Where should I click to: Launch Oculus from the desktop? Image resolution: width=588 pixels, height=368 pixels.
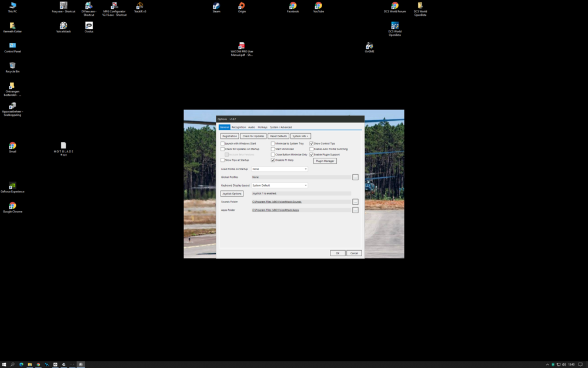[x=88, y=26]
